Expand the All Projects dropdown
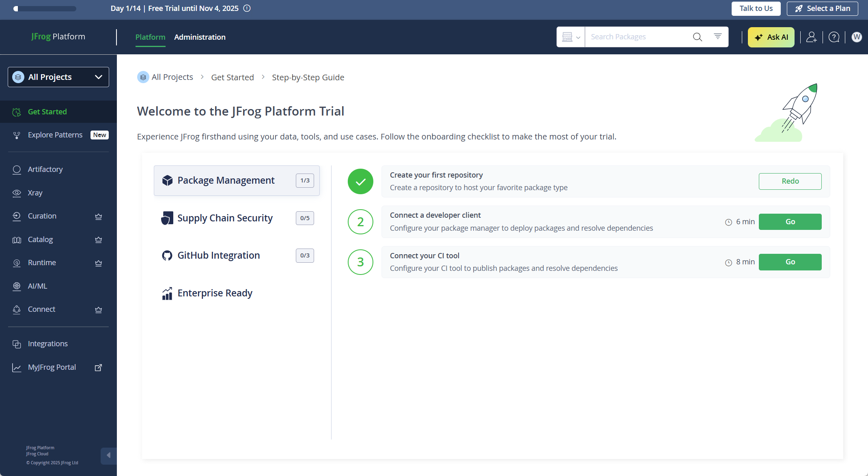This screenshot has height=476, width=868. (x=58, y=77)
